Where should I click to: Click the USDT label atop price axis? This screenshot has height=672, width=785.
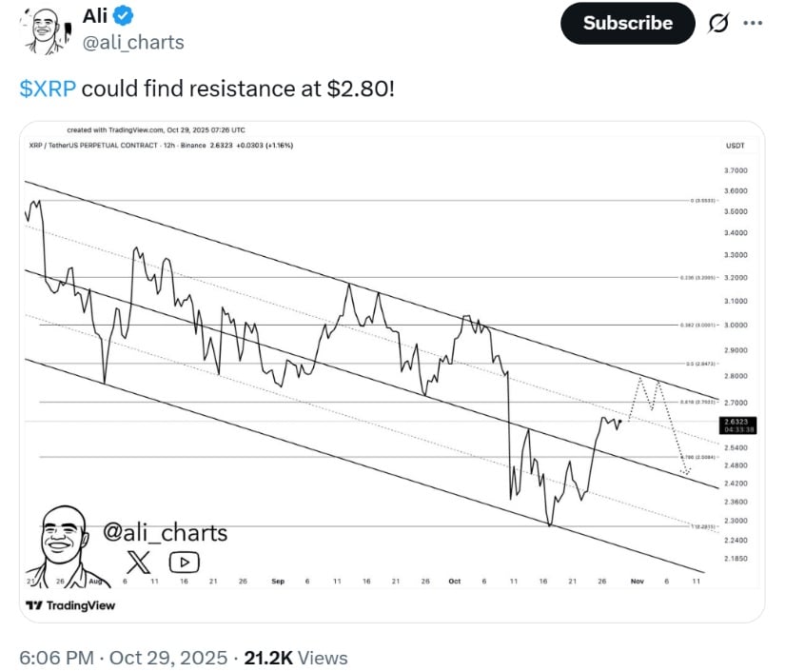click(x=735, y=146)
